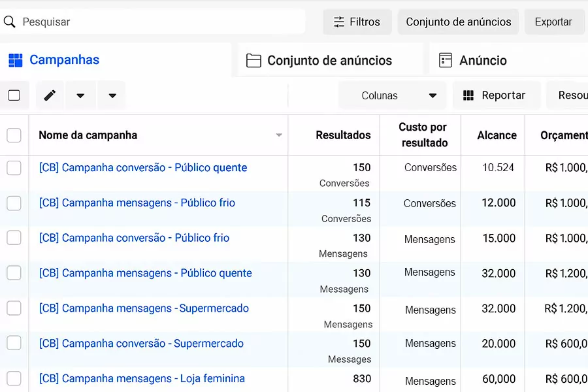Click the Reportar columns icon
The image size is (588, 392).
[468, 95]
